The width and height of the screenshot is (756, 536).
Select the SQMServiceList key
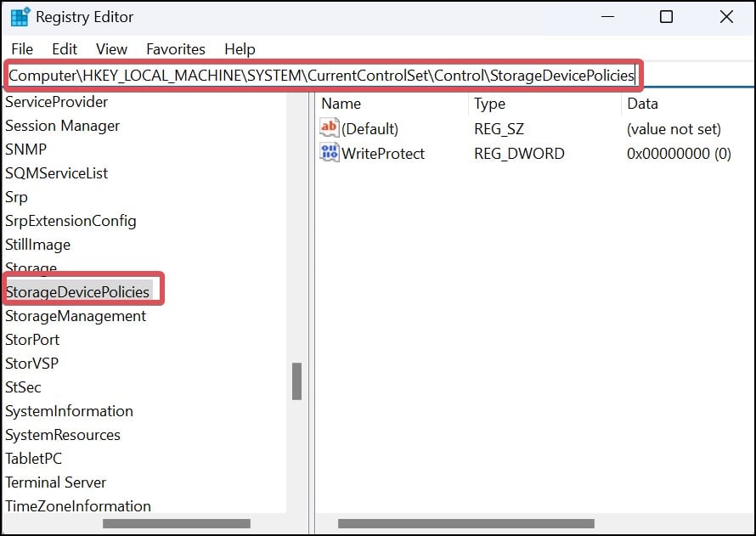[56, 173]
